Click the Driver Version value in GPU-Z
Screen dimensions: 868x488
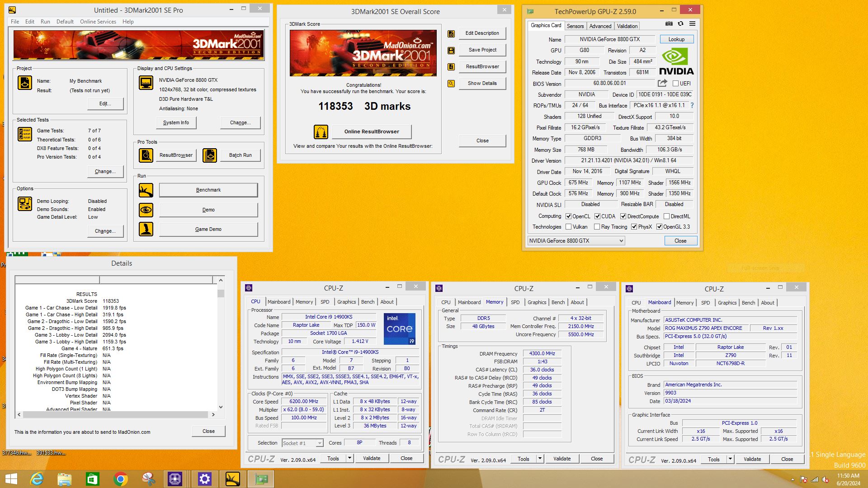(x=629, y=161)
